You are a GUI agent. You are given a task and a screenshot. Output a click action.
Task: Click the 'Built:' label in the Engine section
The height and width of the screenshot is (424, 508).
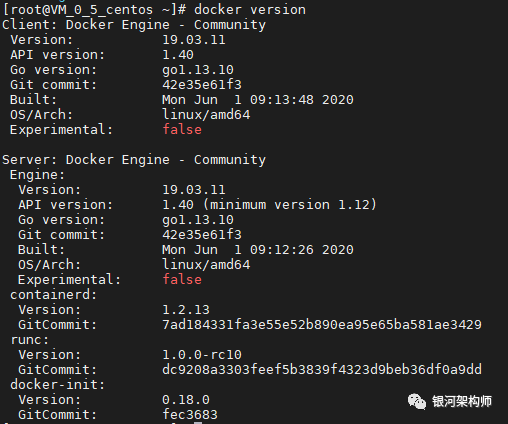tap(41, 250)
